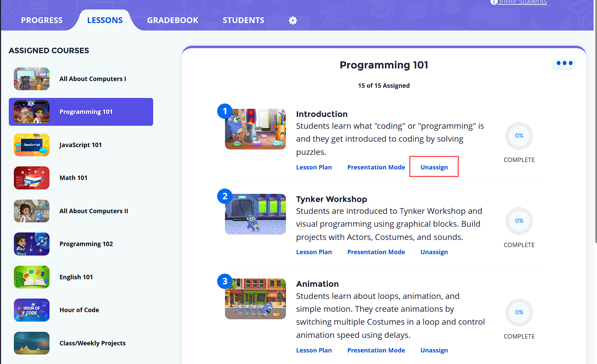
Task: Click the page vertical scrollbar
Action: (x=596, y=121)
